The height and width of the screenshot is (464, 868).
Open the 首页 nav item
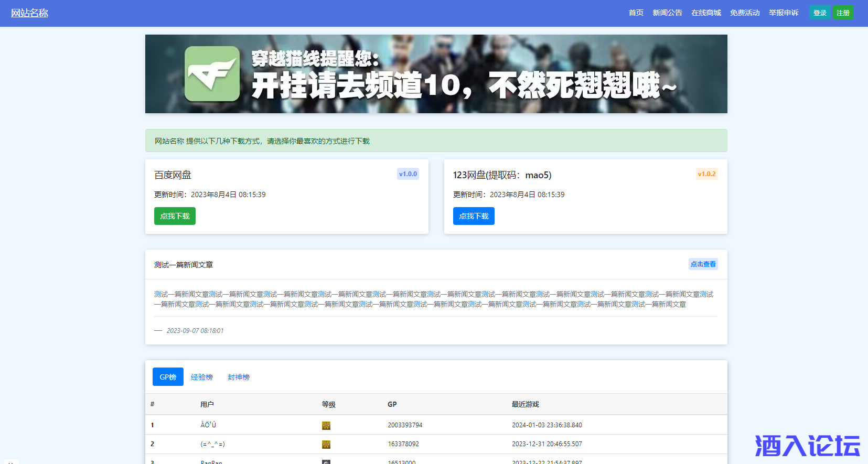tap(636, 13)
